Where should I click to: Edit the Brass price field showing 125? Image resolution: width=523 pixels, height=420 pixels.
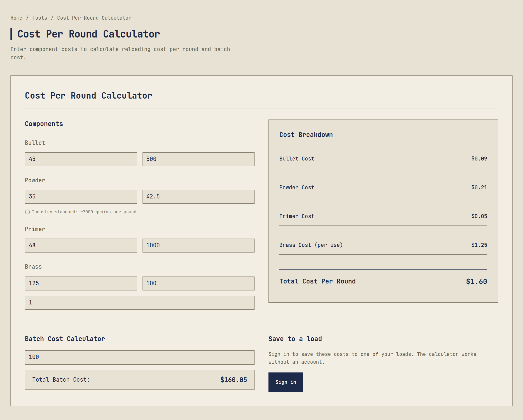pos(81,283)
